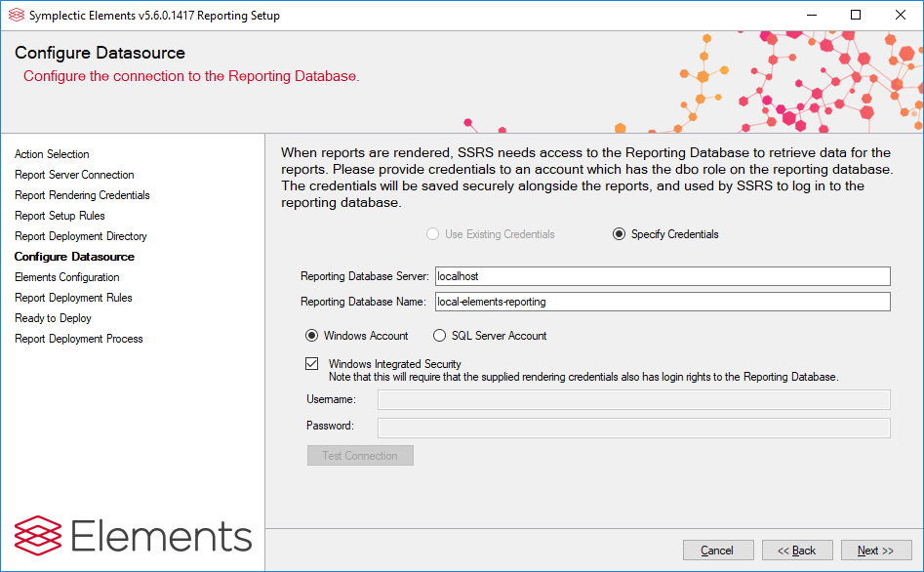
Task: Click the Username input field
Action: click(x=633, y=399)
